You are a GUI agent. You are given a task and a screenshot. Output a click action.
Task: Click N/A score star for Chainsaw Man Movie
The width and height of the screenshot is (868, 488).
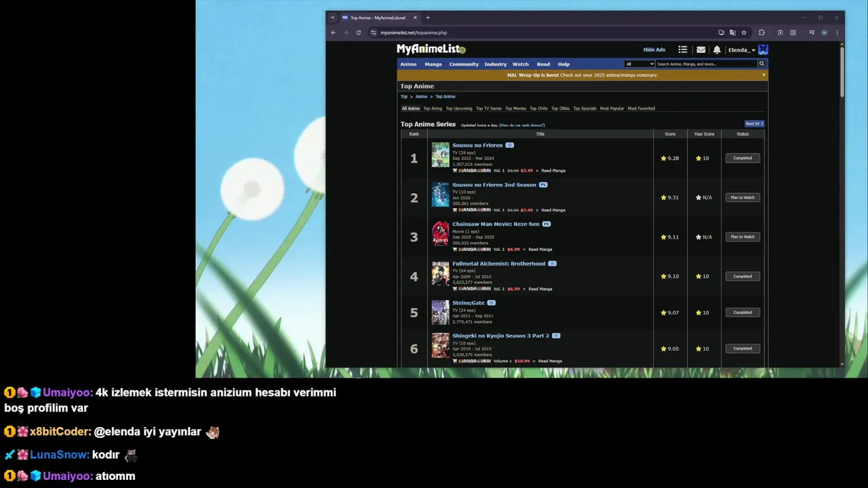click(698, 237)
